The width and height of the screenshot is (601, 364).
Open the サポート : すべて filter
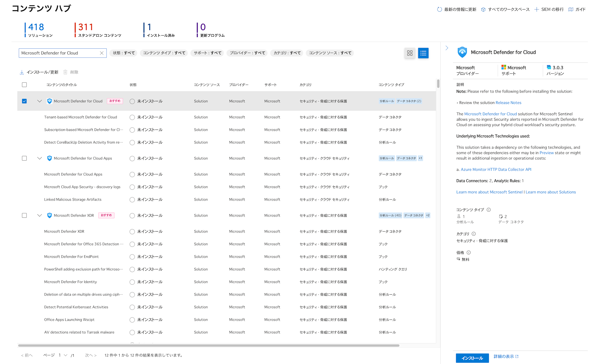[x=207, y=53]
